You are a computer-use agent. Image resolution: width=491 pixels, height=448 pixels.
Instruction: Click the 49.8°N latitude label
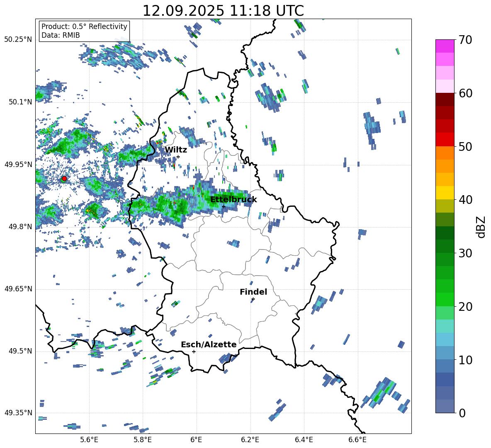[20, 227]
